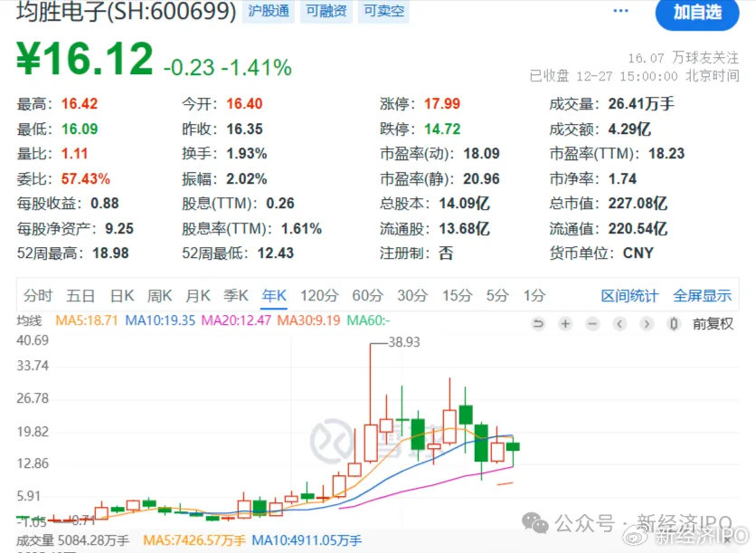
Task: Switch to the 1分 chart tab
Action: click(x=534, y=295)
